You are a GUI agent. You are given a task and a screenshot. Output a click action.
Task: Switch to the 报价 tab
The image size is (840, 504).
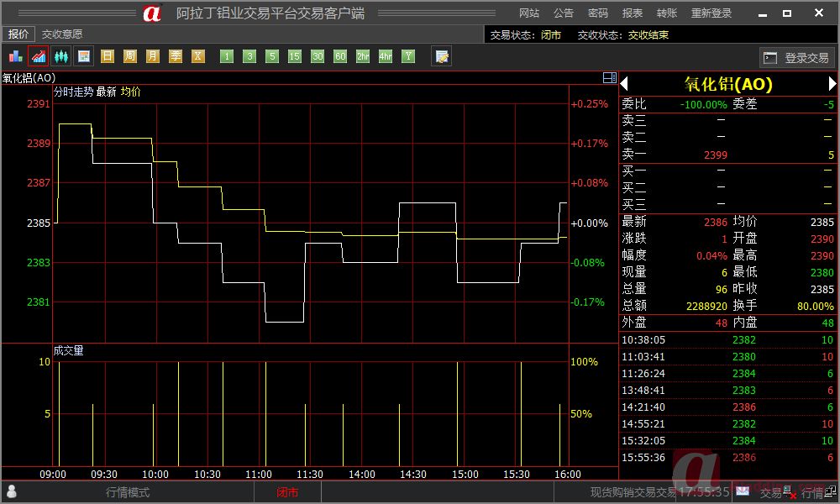click(18, 34)
